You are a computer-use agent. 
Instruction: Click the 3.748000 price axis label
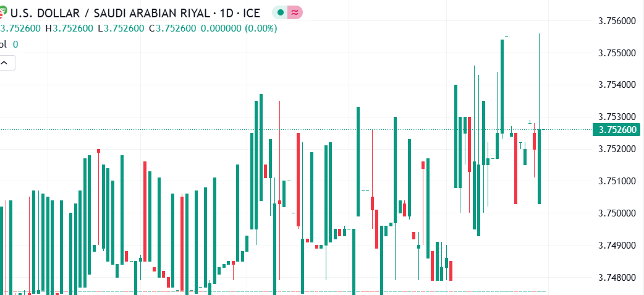pos(617,277)
